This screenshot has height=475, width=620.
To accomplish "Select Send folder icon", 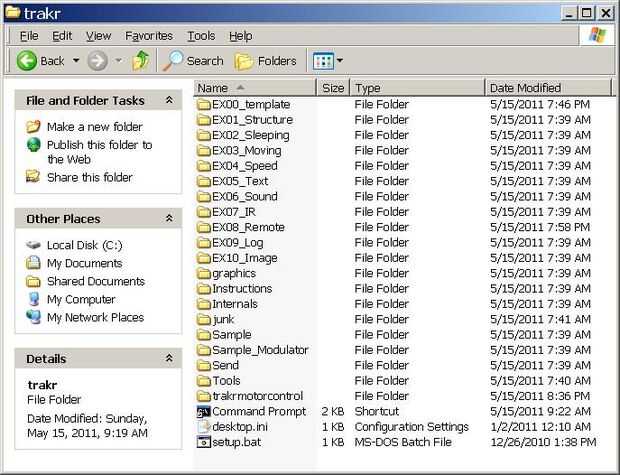I will click(x=204, y=365).
